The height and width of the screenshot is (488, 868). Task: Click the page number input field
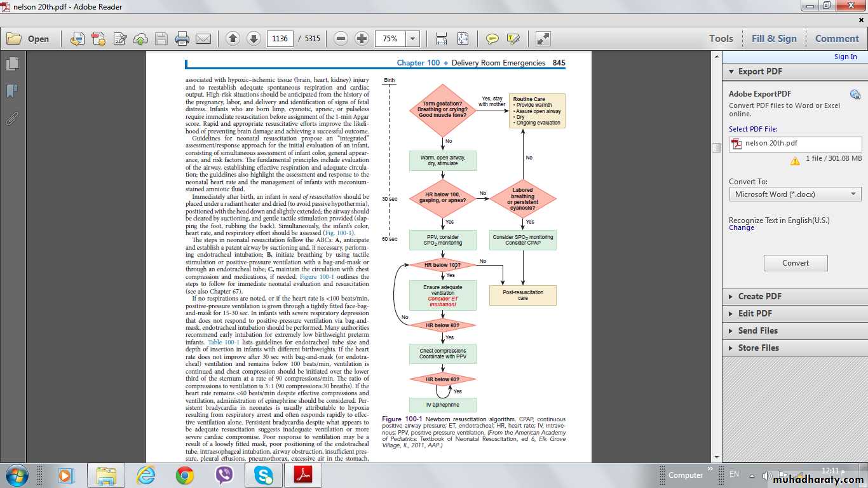(280, 39)
